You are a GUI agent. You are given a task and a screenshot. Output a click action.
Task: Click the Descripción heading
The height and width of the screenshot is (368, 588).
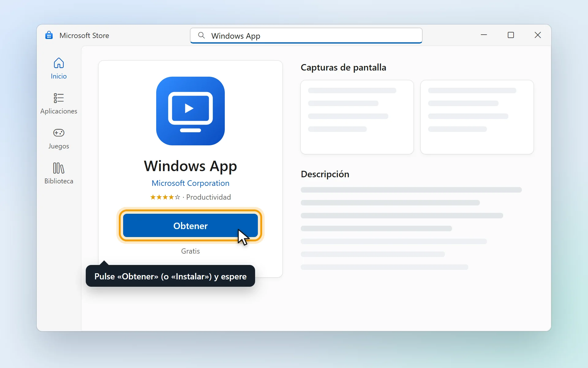325,174
